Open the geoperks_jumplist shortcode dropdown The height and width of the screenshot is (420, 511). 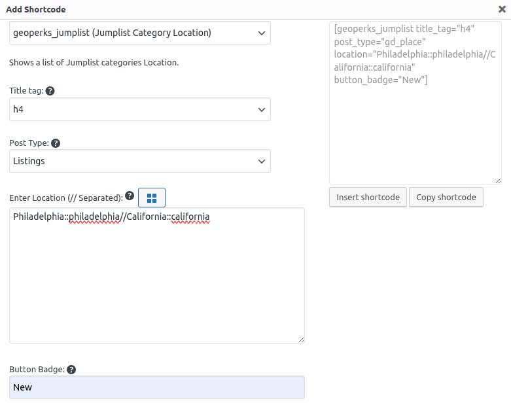click(x=140, y=33)
